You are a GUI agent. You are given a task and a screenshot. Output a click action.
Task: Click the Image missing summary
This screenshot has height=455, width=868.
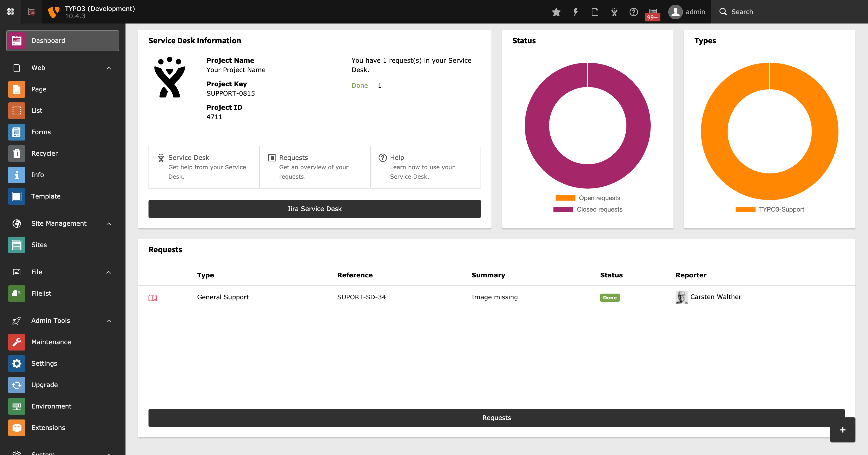tap(494, 297)
